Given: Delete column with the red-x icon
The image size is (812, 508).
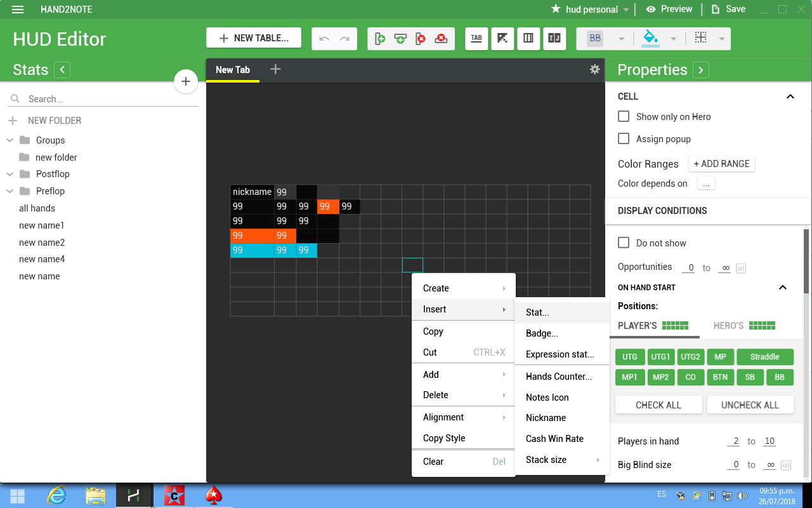Looking at the screenshot, I should 421,39.
